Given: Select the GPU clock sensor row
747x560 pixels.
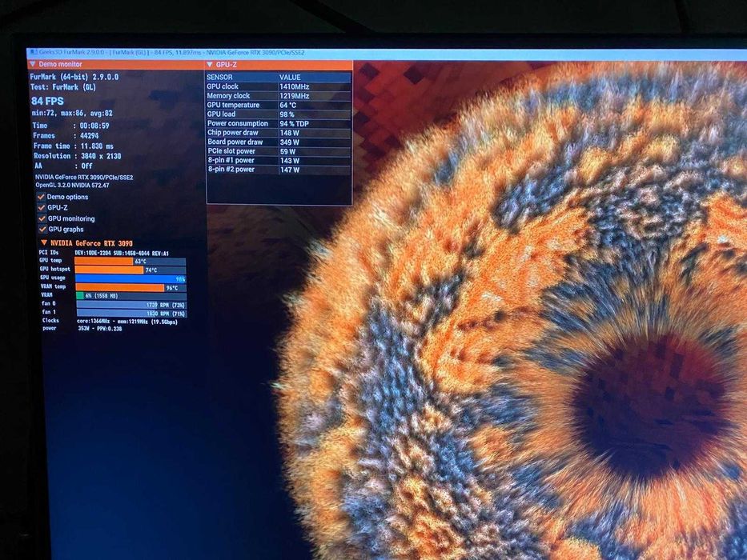Looking at the screenshot, I should [x=279, y=86].
